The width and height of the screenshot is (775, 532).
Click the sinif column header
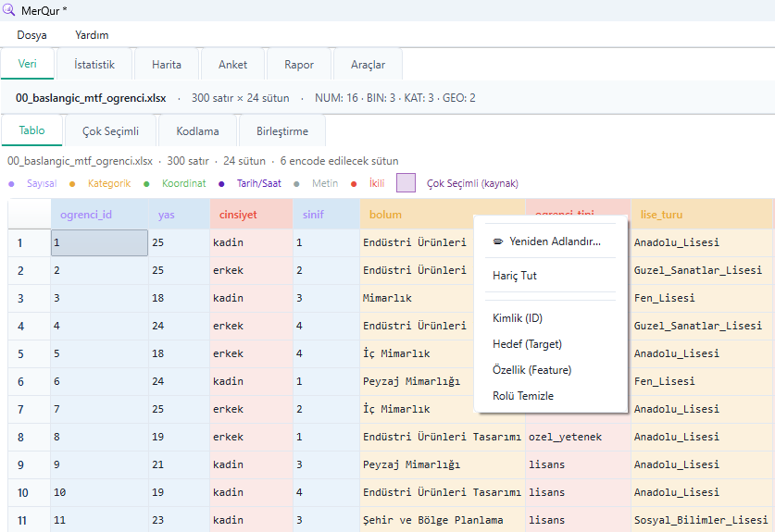(x=327, y=215)
